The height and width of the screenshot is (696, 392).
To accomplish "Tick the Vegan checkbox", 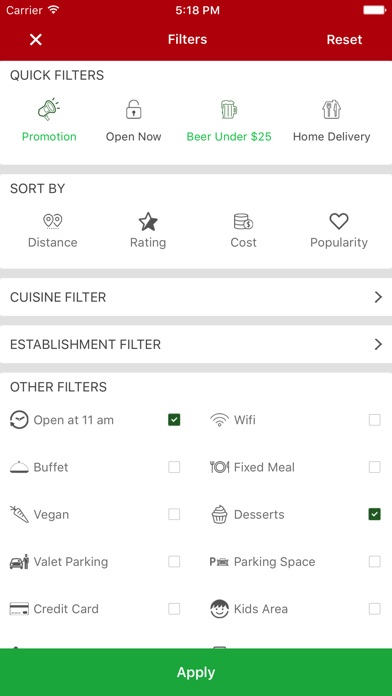I will click(x=174, y=514).
